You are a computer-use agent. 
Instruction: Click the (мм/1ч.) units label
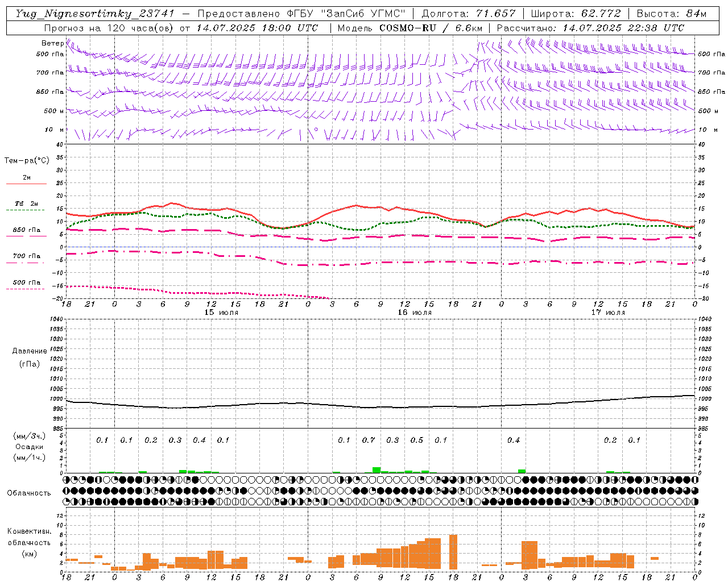pos(30,458)
